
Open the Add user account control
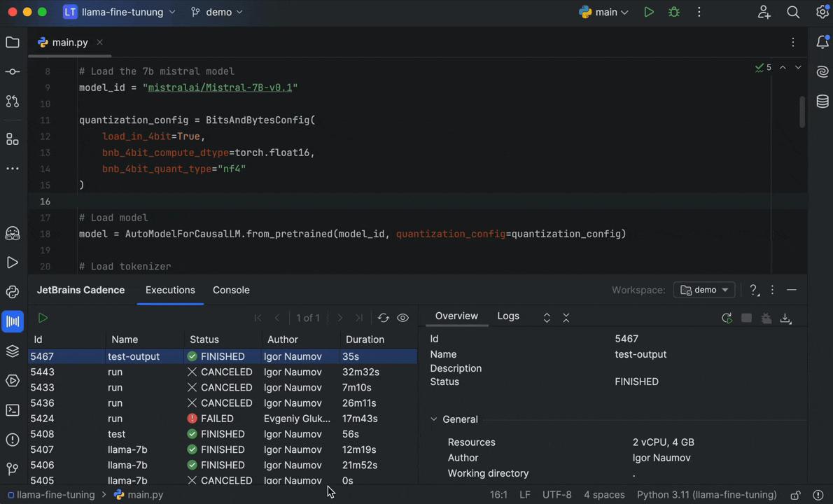coord(764,12)
